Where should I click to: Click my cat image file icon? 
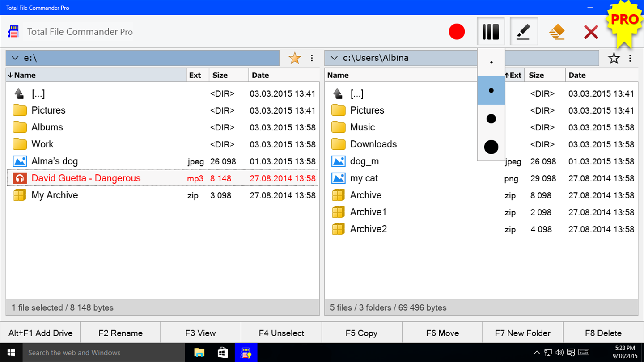click(x=339, y=178)
